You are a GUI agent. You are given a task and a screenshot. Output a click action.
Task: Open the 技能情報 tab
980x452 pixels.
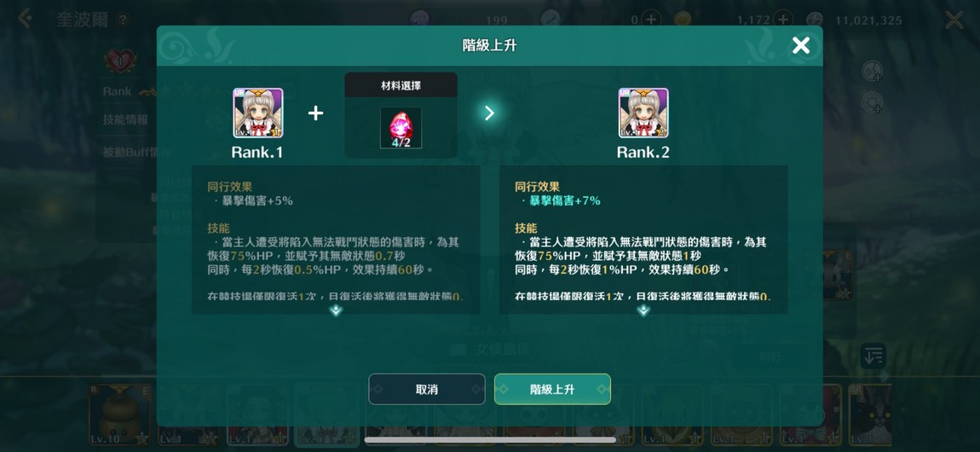click(125, 119)
